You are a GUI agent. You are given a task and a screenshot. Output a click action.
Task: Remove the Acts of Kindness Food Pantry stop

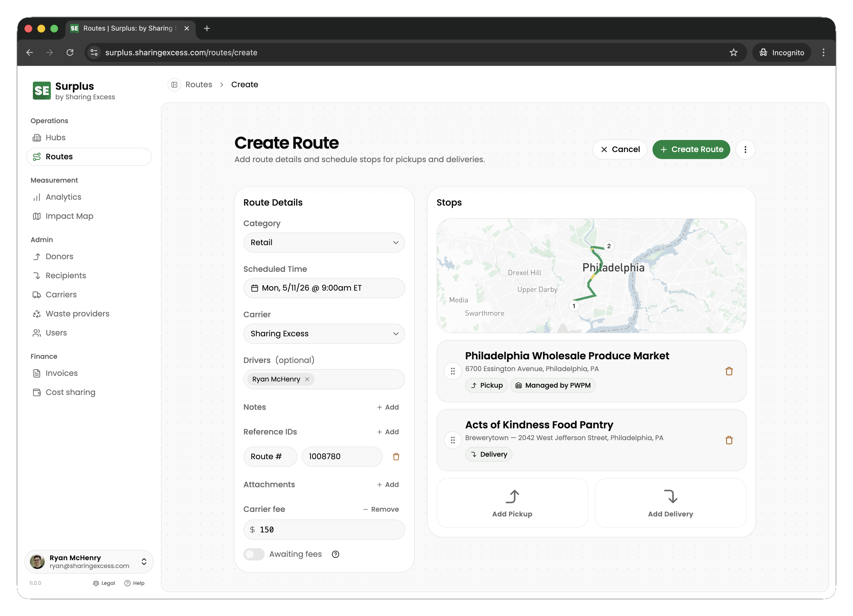point(729,440)
